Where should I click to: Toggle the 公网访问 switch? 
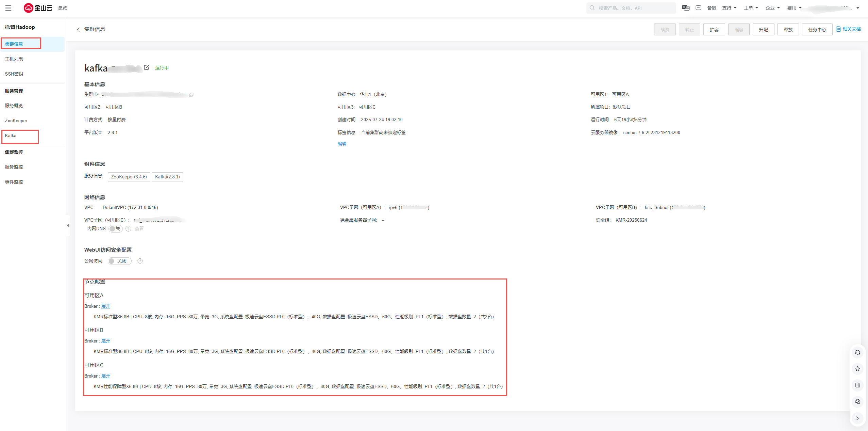pyautogui.click(x=119, y=261)
